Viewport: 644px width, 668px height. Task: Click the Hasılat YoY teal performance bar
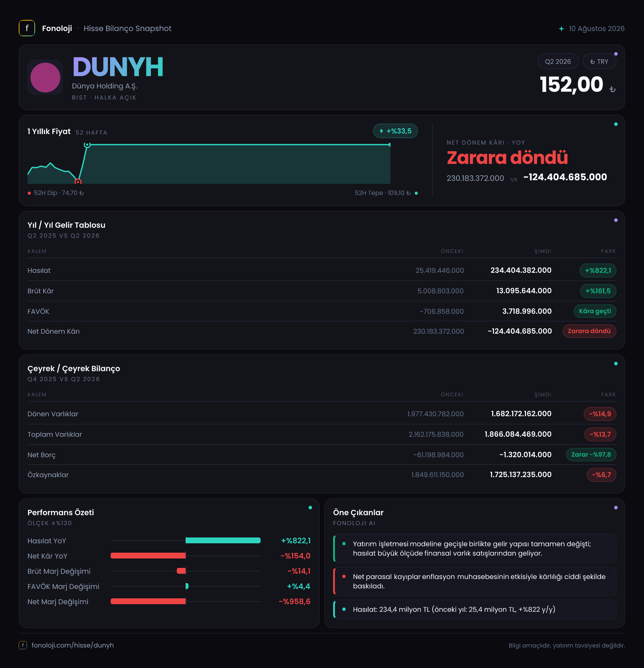pos(223,541)
